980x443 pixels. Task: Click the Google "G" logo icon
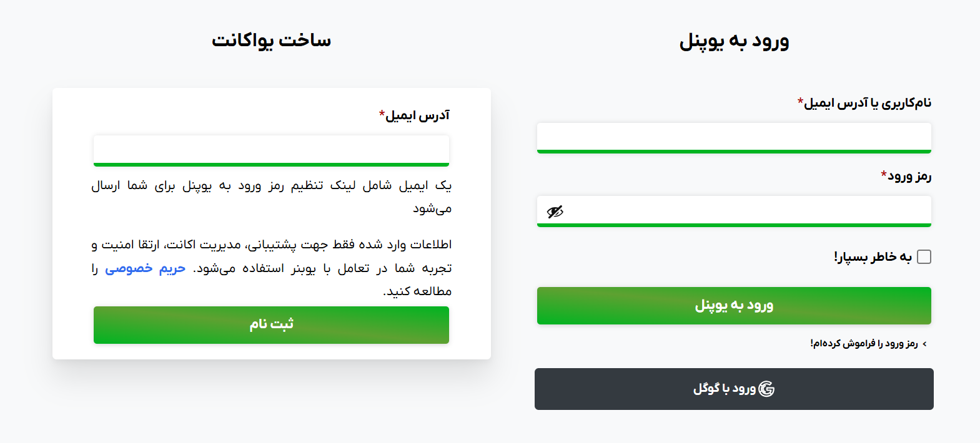(767, 389)
